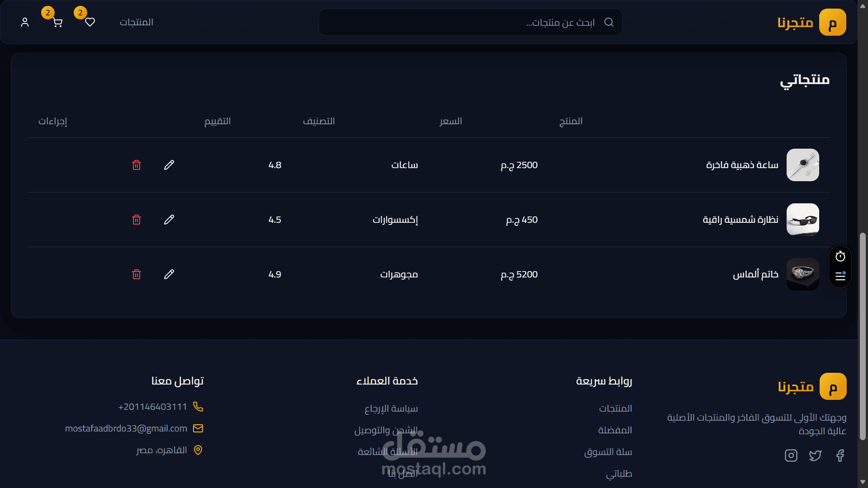Open the user account icon
Image resolution: width=868 pixels, height=488 pixels.
tap(25, 22)
